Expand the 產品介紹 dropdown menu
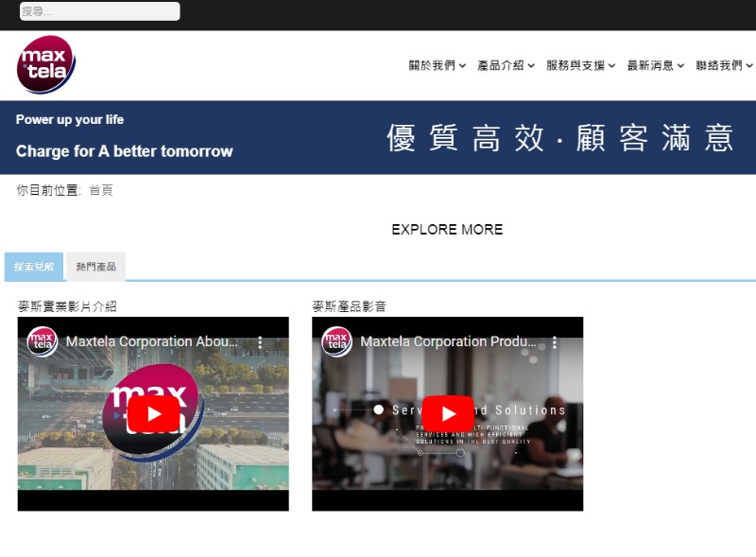This screenshot has width=756, height=557. click(x=506, y=66)
